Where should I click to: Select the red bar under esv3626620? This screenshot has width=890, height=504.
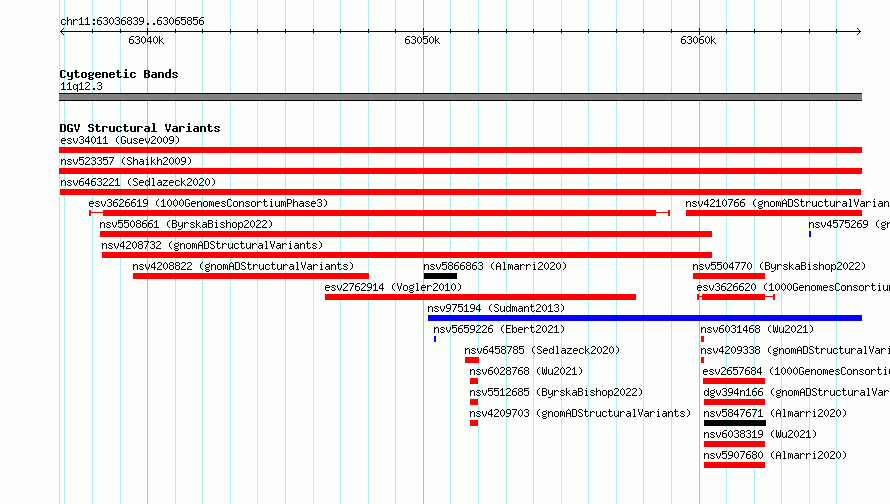click(736, 297)
